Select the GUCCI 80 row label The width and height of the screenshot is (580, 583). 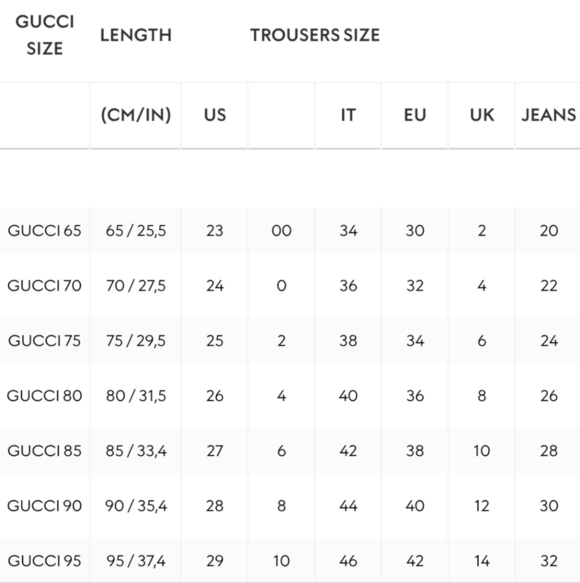44,396
